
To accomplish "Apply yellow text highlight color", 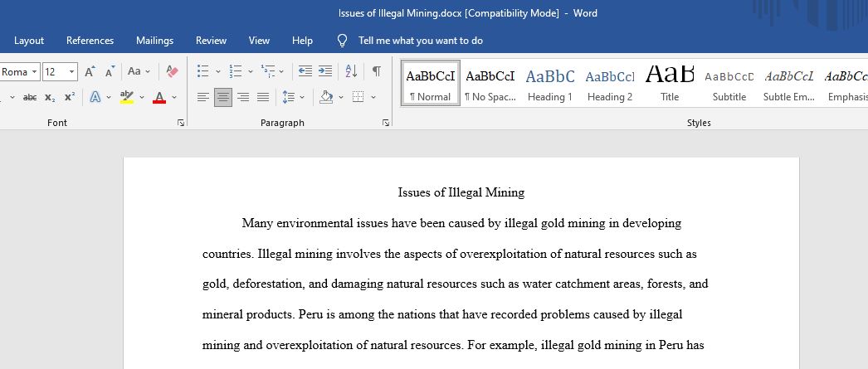I will [x=127, y=97].
